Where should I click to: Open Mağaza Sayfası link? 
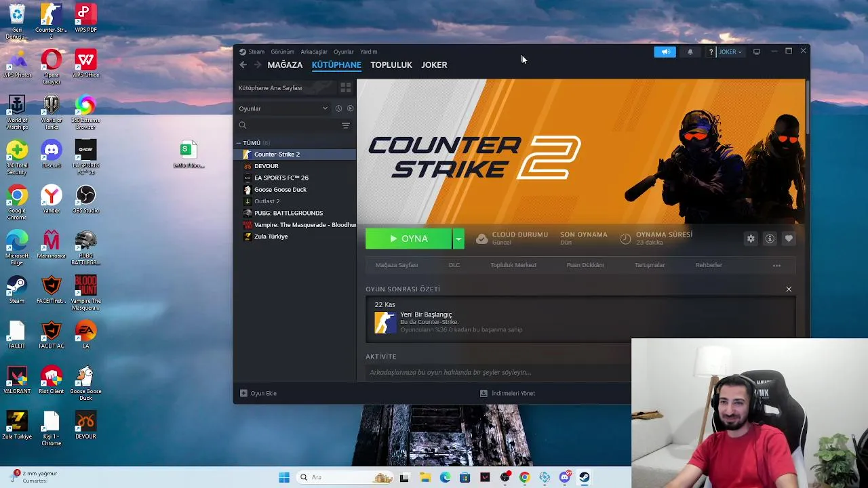(x=397, y=265)
